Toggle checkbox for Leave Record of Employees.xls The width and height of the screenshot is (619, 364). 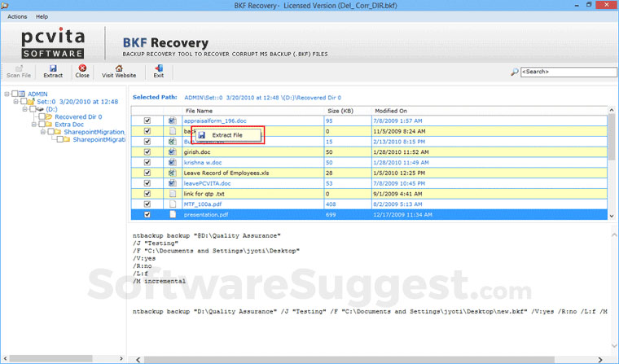147,173
